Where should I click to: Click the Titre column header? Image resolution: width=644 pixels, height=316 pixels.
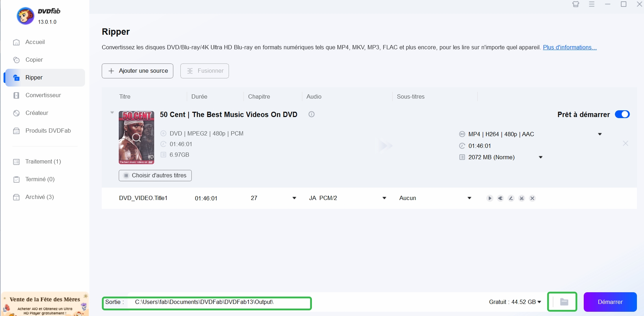tap(125, 96)
